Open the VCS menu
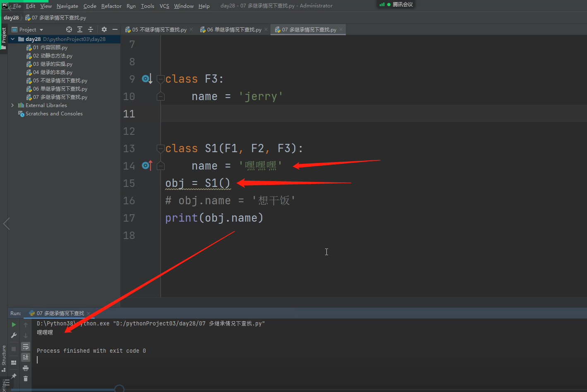Viewport: 587px width, 392px height. 164,6
